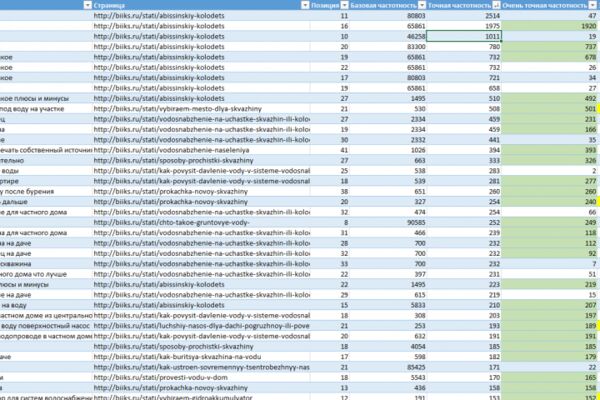Select the keyword cell 'у после бурения'
Viewport: 600px width, 400px height.
click(x=46, y=191)
